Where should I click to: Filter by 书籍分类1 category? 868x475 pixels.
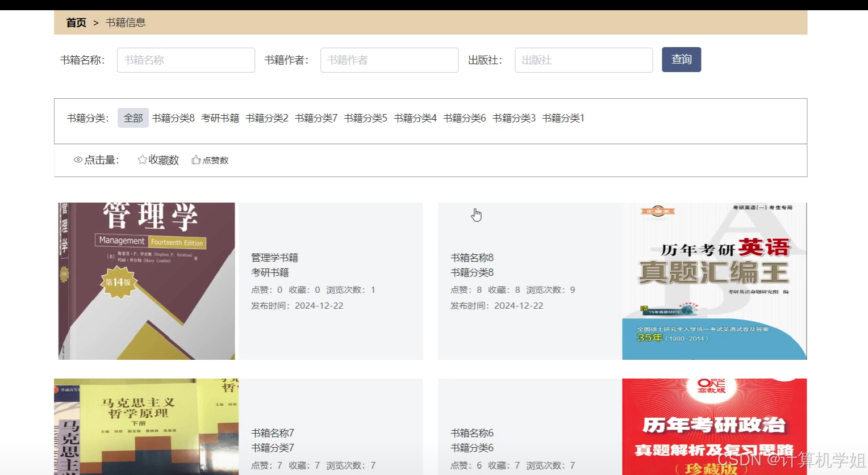point(564,118)
